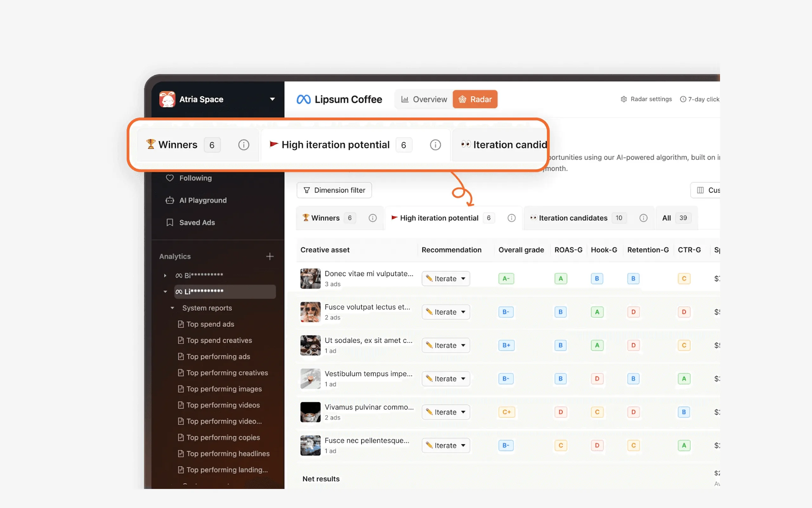
Task: Open thumbnail of Vivamus pulvinar commo asset
Action: pyautogui.click(x=311, y=412)
